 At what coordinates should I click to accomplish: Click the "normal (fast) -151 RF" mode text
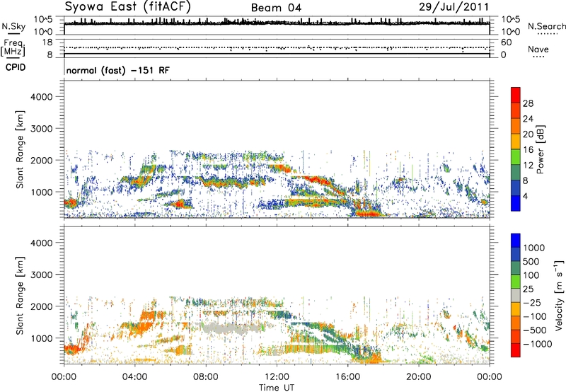pyautogui.click(x=117, y=70)
